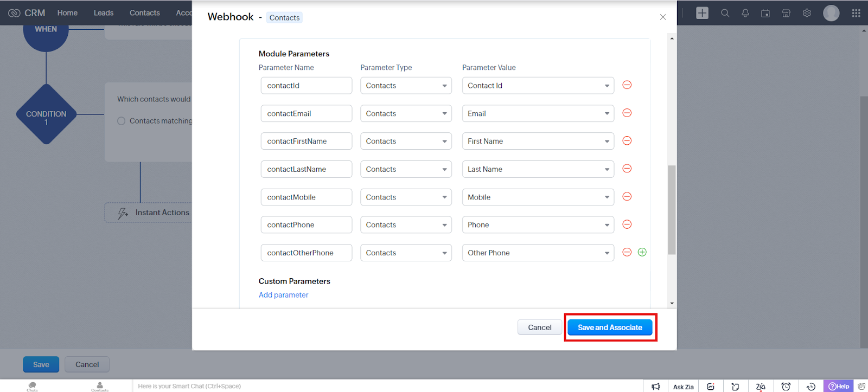868x392 pixels.
Task: Open Parameter Type dropdown for contactEmail
Action: point(406,113)
